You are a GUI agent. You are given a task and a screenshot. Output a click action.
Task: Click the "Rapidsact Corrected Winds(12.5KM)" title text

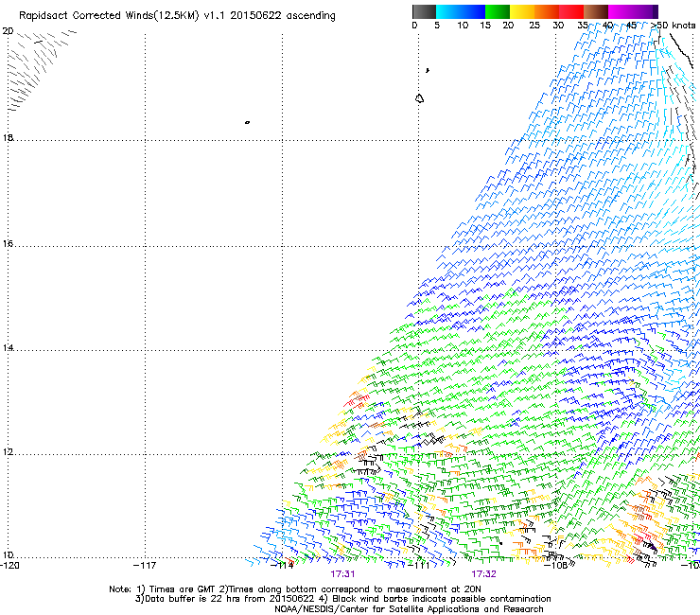click(x=109, y=16)
